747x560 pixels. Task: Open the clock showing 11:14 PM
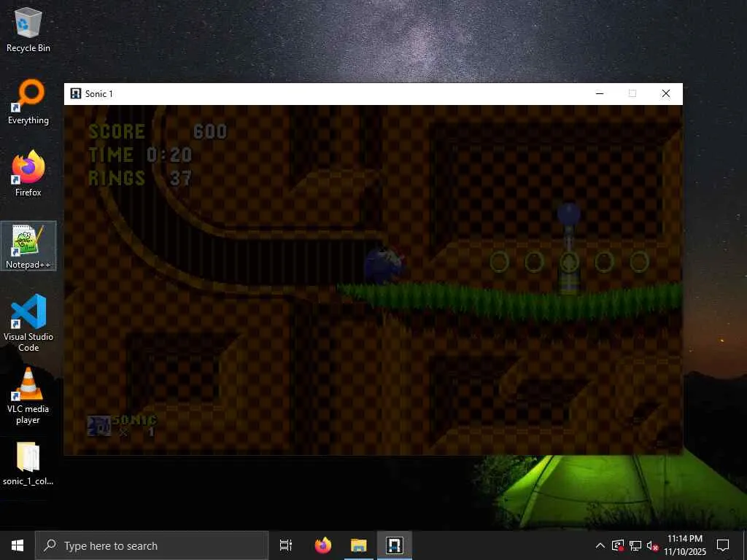[x=685, y=545]
